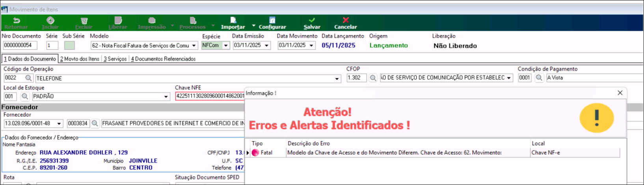This screenshot has height=185, width=644.
Task: Click the 256931399 R.G./I.E. value
Action: pyautogui.click(x=54, y=161)
